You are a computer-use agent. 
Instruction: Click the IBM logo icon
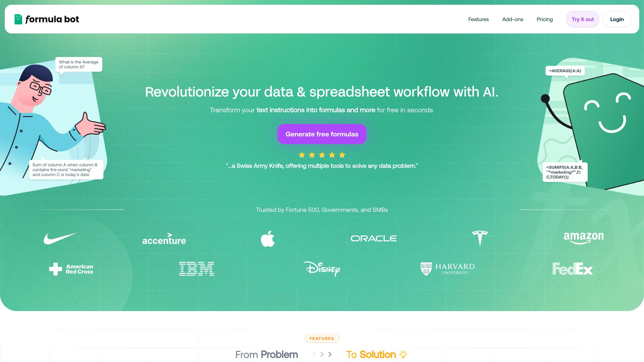pyautogui.click(x=196, y=268)
